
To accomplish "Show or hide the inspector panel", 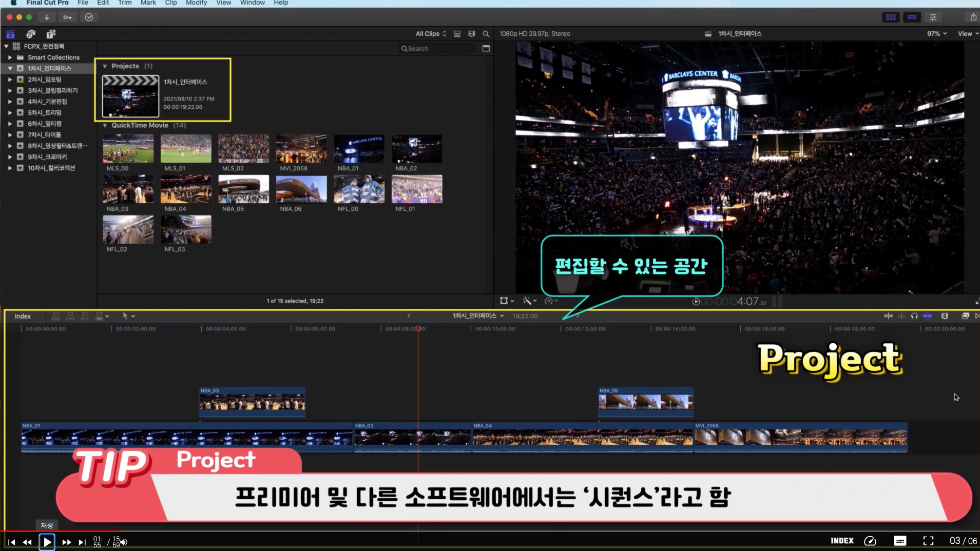I will (933, 17).
